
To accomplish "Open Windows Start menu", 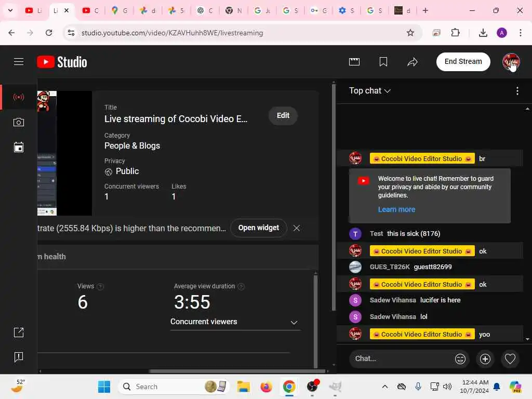I will [x=104, y=387].
